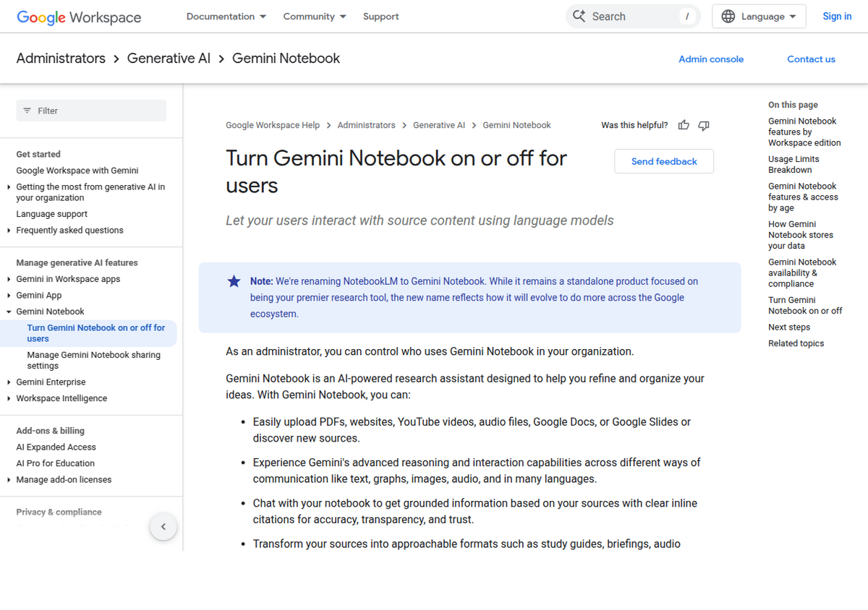This screenshot has height=610, width=868.
Task: Collapse the sidebar with the chevron button
Action: [163, 526]
